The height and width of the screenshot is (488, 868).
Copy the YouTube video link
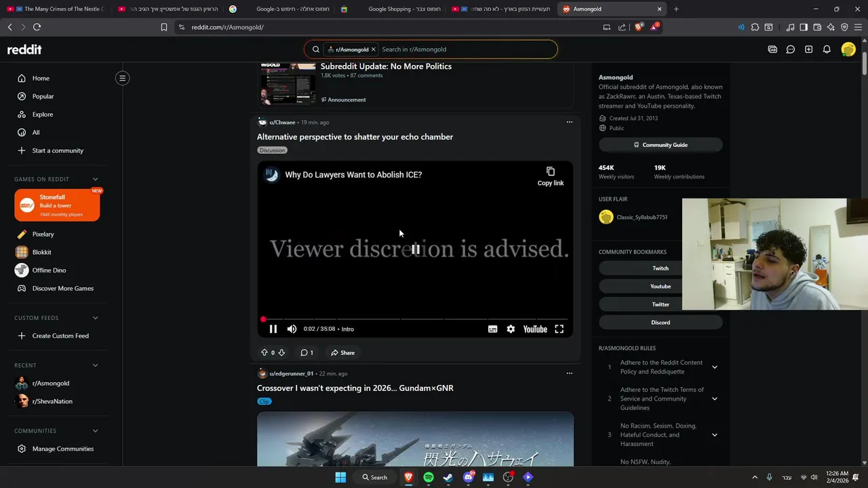coord(551,176)
